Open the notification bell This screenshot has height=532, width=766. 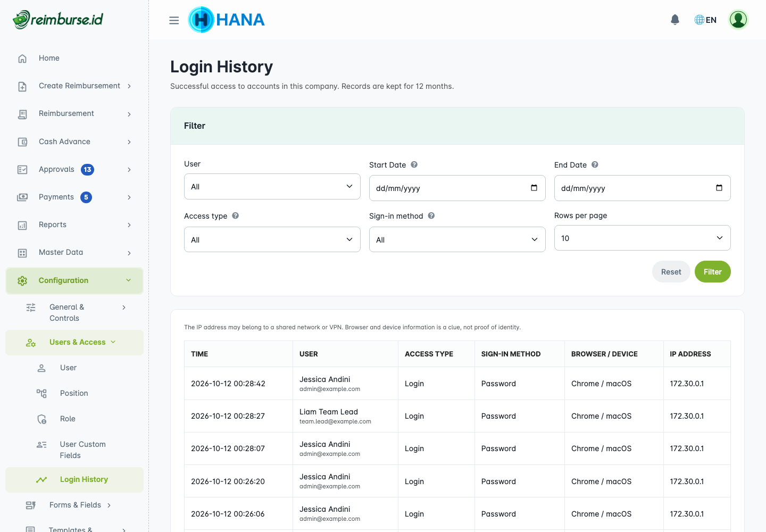pyautogui.click(x=675, y=20)
